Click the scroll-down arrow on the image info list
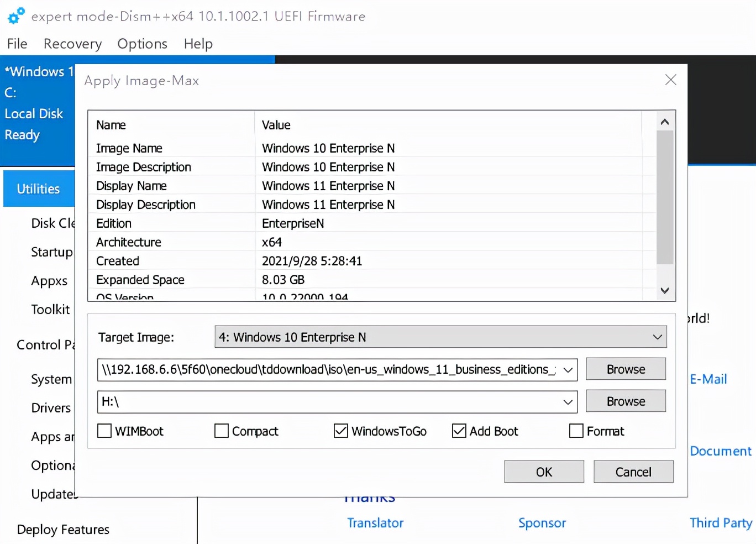Image resolution: width=756 pixels, height=544 pixels. (665, 290)
